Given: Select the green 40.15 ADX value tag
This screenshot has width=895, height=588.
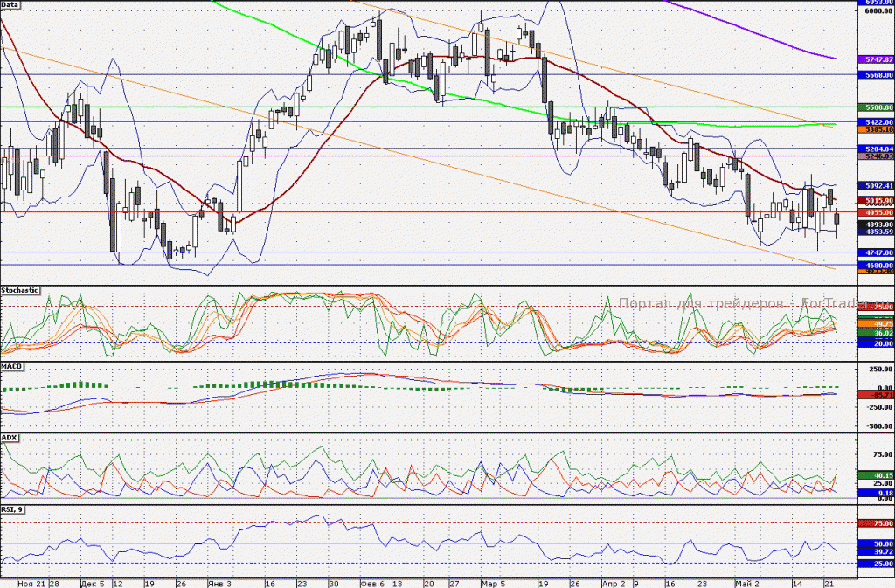Looking at the screenshot, I should [876, 475].
